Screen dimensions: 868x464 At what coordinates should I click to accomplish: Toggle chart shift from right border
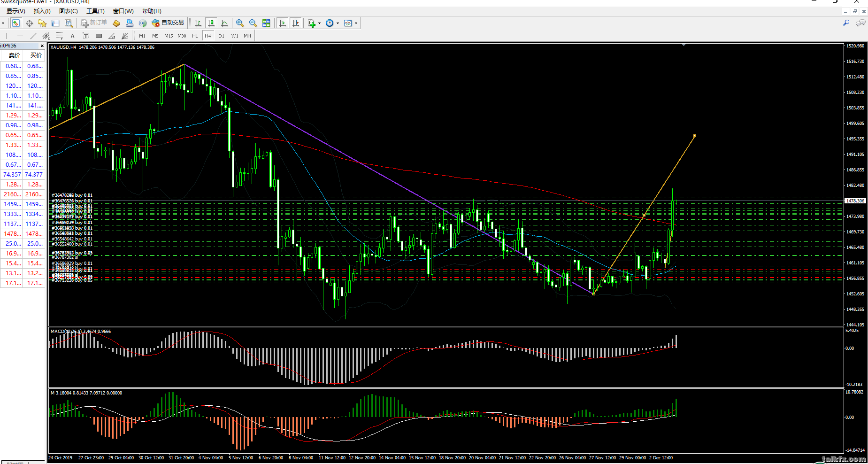coord(296,23)
